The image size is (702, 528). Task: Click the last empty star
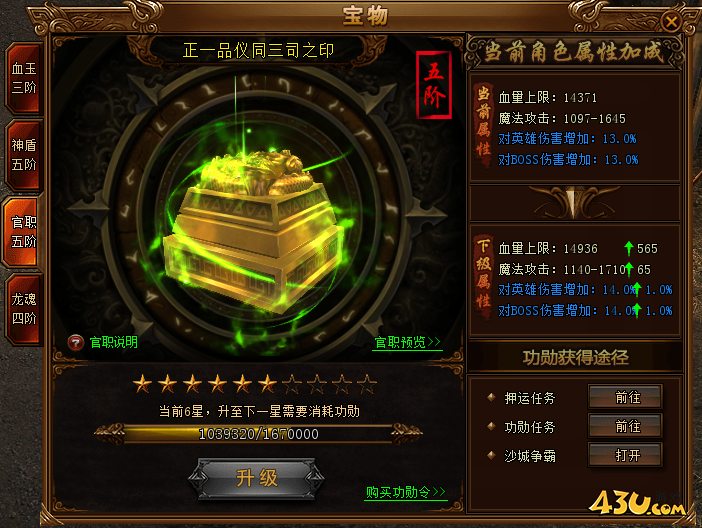click(367, 384)
